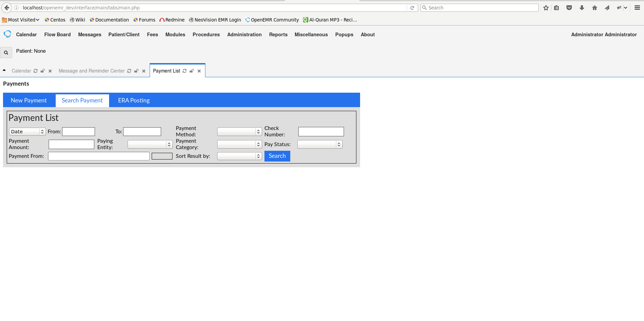
Task: Refresh the Calendar tab
Action: pyautogui.click(x=36, y=71)
